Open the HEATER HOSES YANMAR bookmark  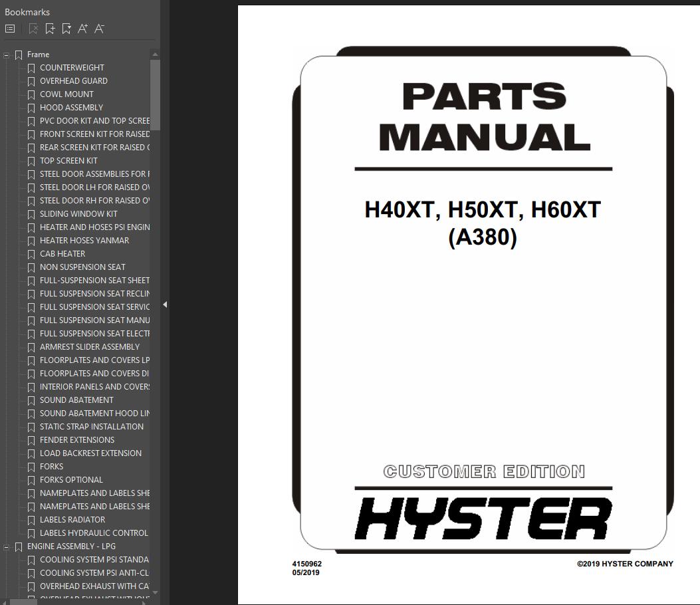pos(84,240)
